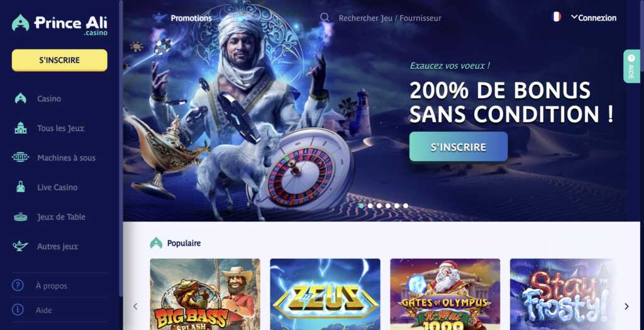Choose the Jeux de Table roulette icon
Viewport: 644px width, 330px height.
[21, 217]
